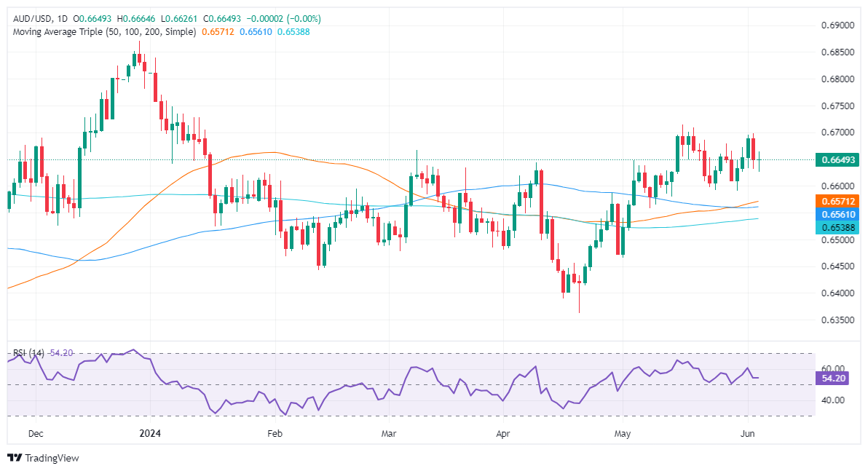Click the 40.00 RSI axis label
This screenshot has width=868, height=471.
(834, 400)
